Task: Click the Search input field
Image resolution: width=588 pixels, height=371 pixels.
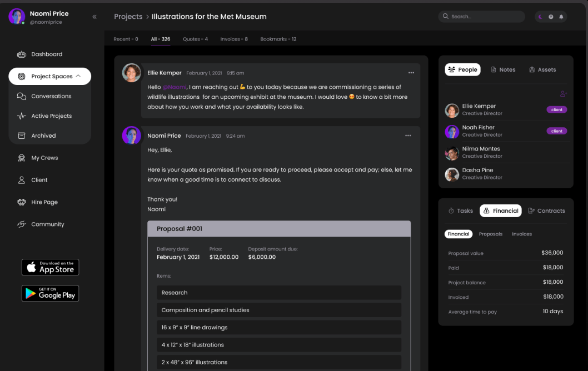Action: coord(484,17)
